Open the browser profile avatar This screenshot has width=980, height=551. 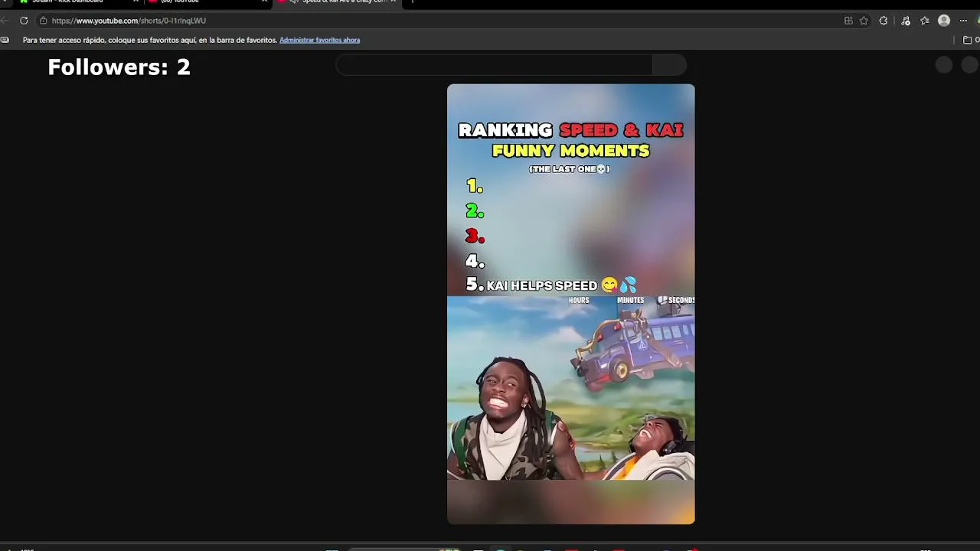944,21
